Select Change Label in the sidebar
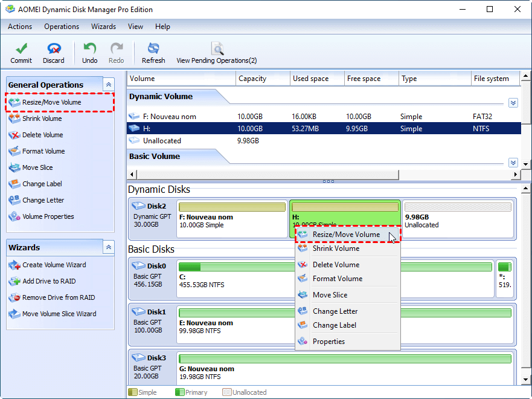532x399 pixels. pos(35,184)
